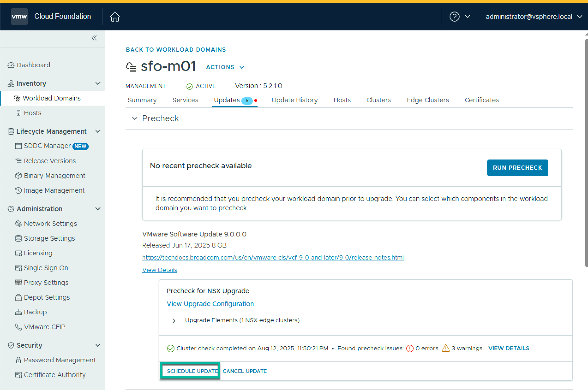The image size is (588, 390).
Task: Click the vertical scrollbar on right
Action: 586,153
